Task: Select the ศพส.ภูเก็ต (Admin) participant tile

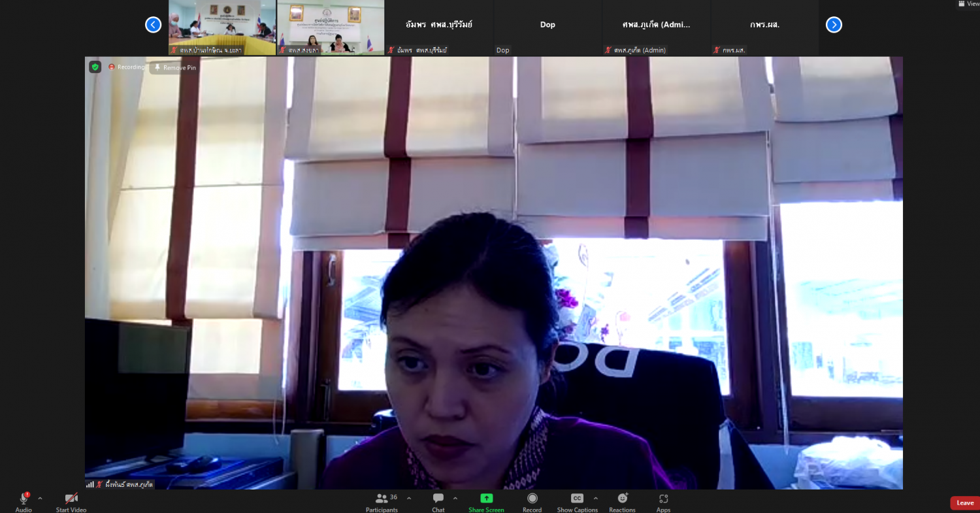Action: 656,27
